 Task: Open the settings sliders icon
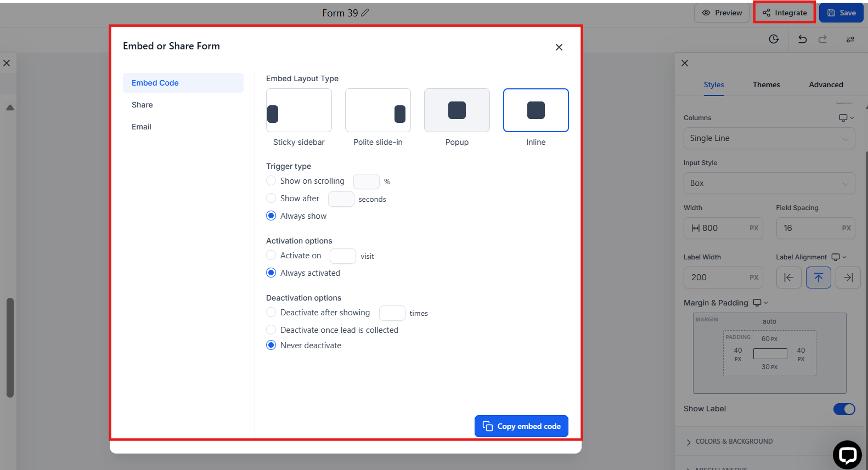[850, 39]
